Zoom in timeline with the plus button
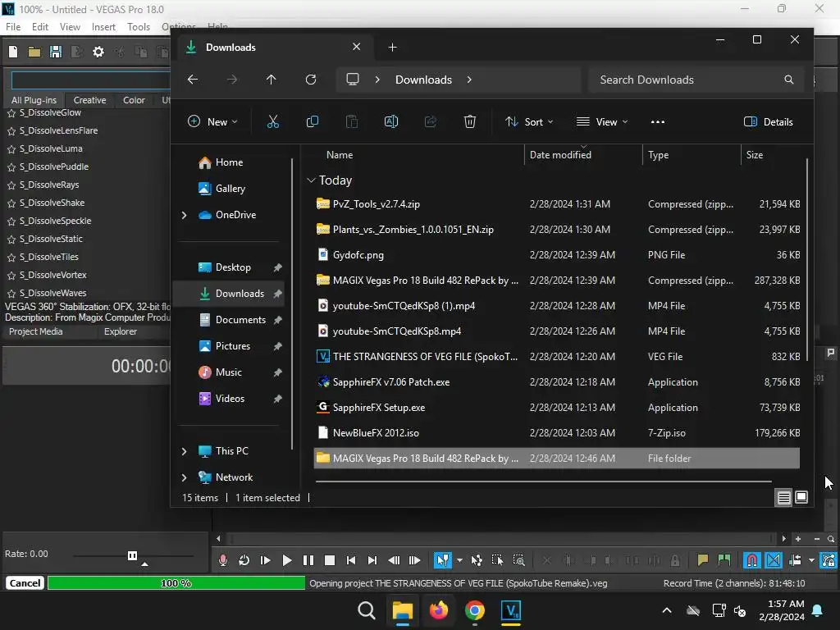Screen dimensions: 840x630 798,539
